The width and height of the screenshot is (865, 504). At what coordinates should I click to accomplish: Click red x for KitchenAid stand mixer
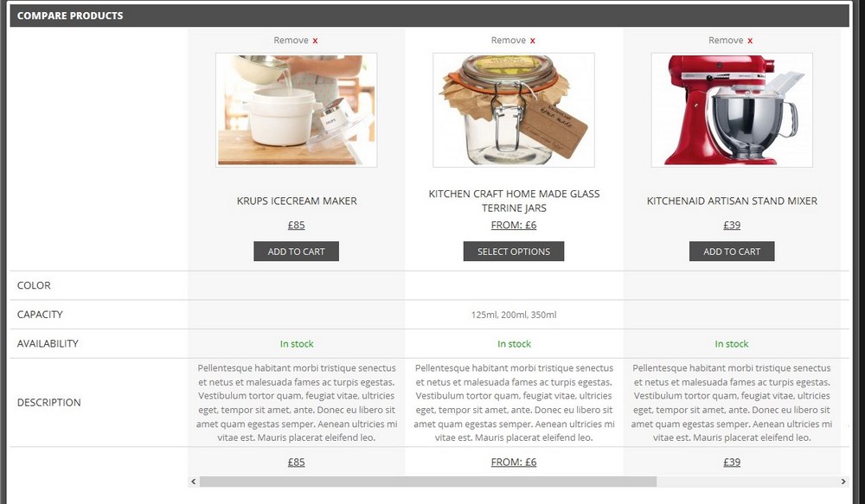(750, 41)
